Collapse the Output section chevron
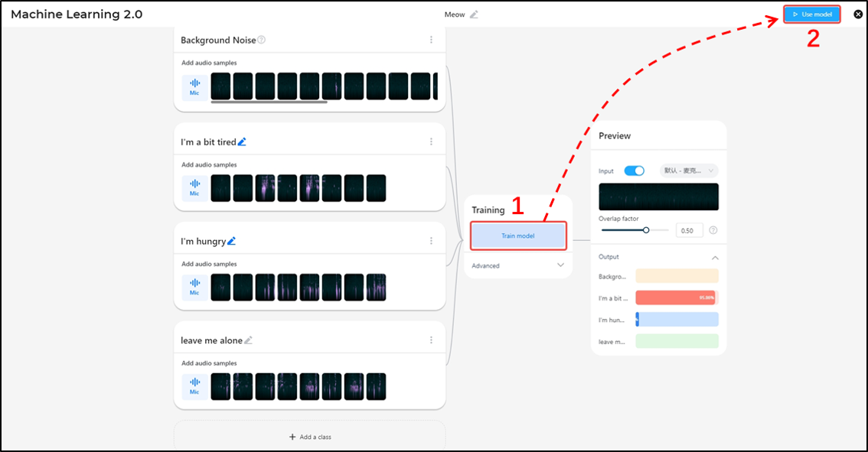This screenshot has height=452, width=868. click(x=715, y=258)
